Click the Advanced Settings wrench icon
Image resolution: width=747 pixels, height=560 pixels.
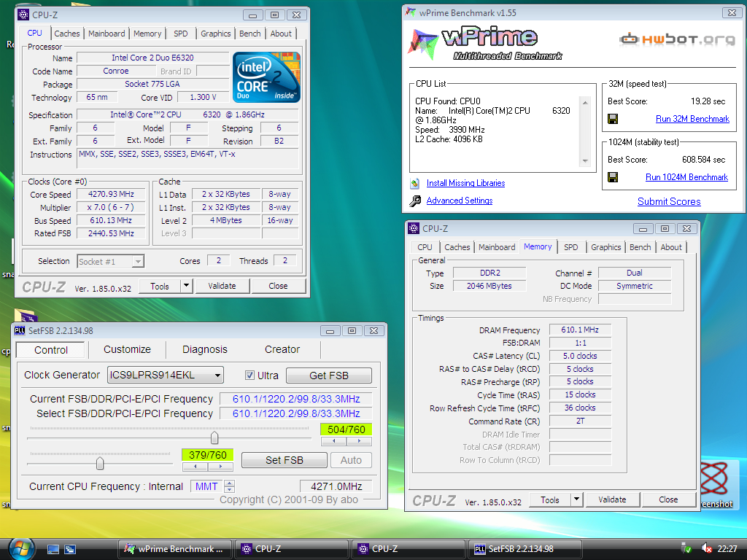click(x=415, y=201)
